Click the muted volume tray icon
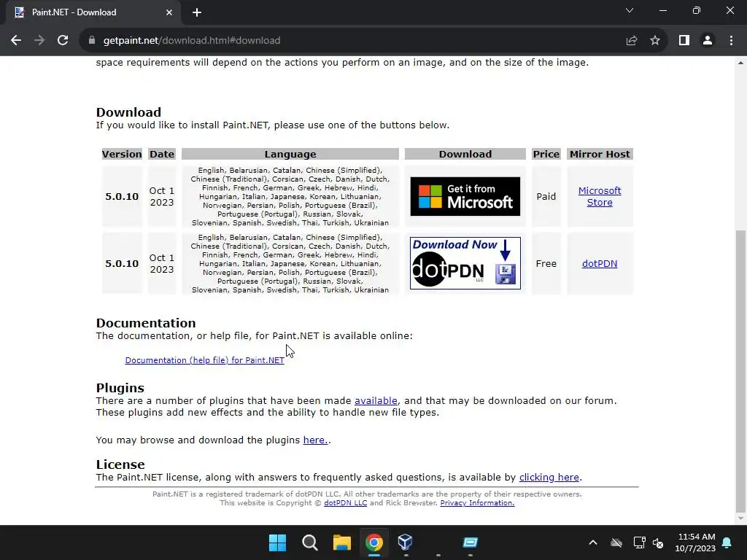This screenshot has height=560, width=747. coord(658,542)
